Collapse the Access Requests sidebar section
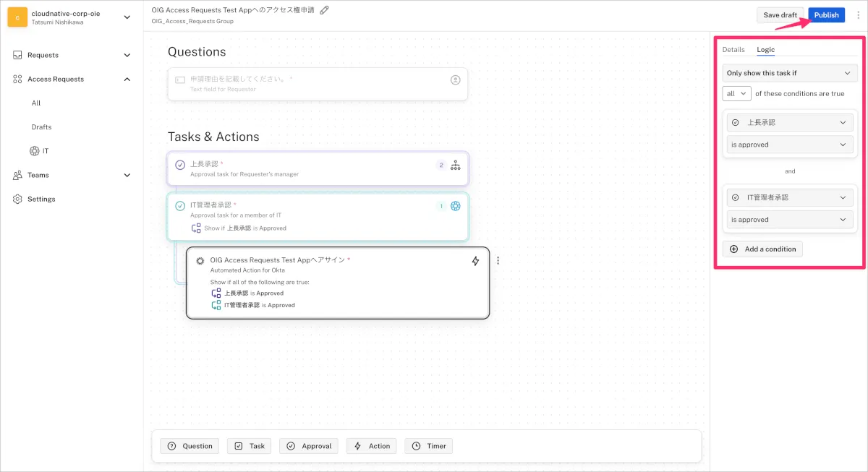This screenshot has width=868, height=472. 127,79
